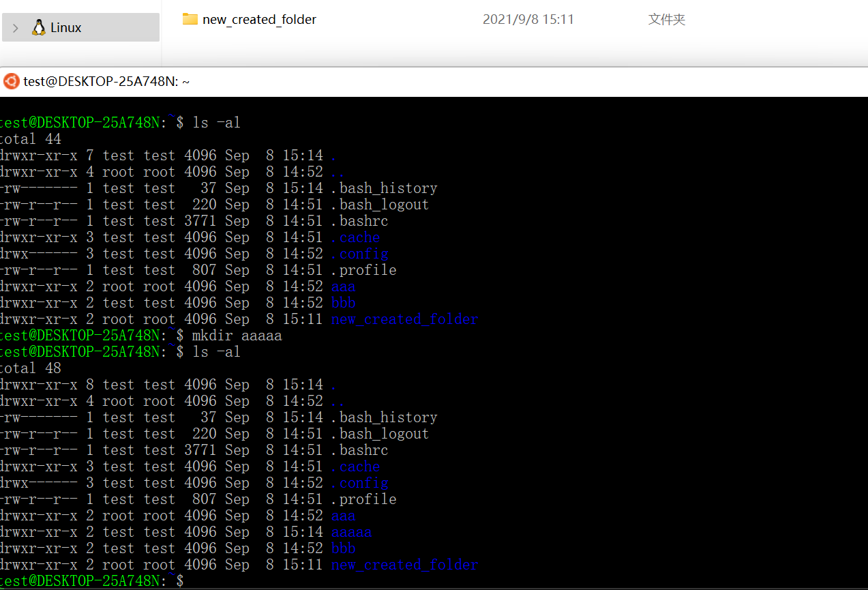Click the first .config directory entry
Viewport: 868px width, 590px height.
360,254
